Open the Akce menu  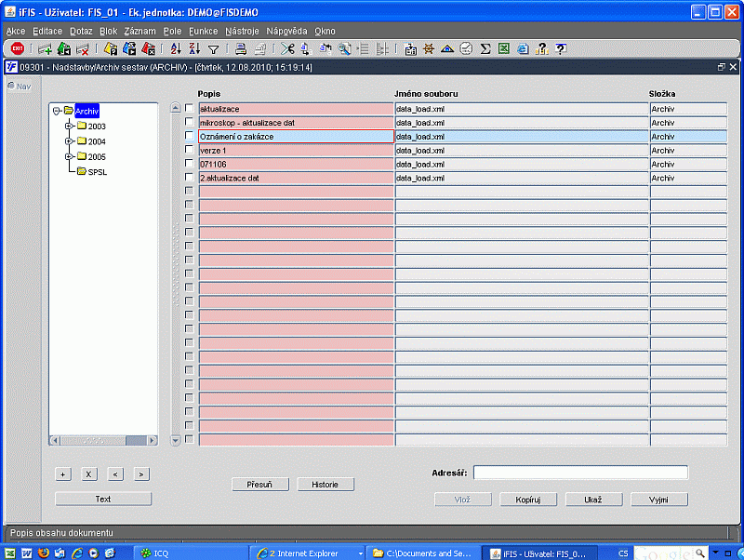tap(16, 32)
